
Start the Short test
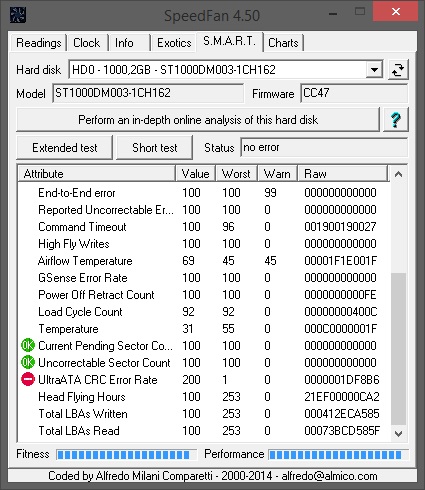(x=155, y=148)
